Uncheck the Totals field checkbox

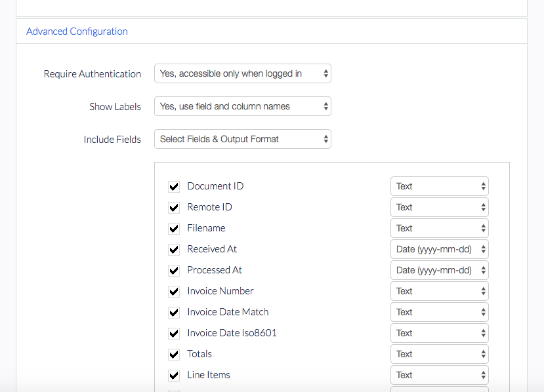(174, 354)
